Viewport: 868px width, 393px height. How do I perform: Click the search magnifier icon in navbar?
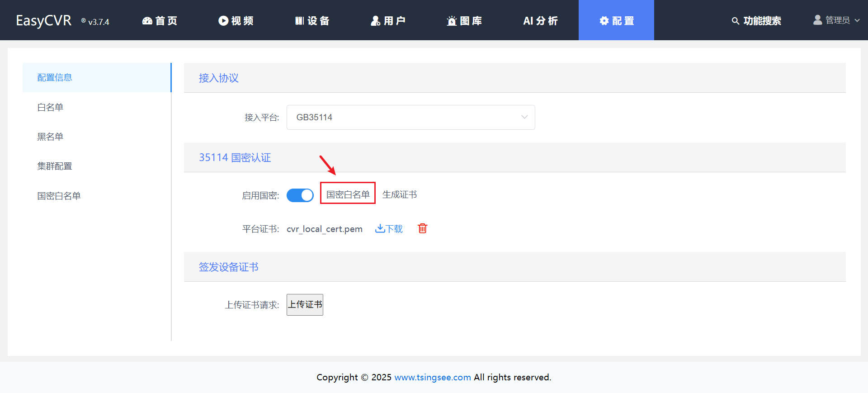tap(736, 21)
